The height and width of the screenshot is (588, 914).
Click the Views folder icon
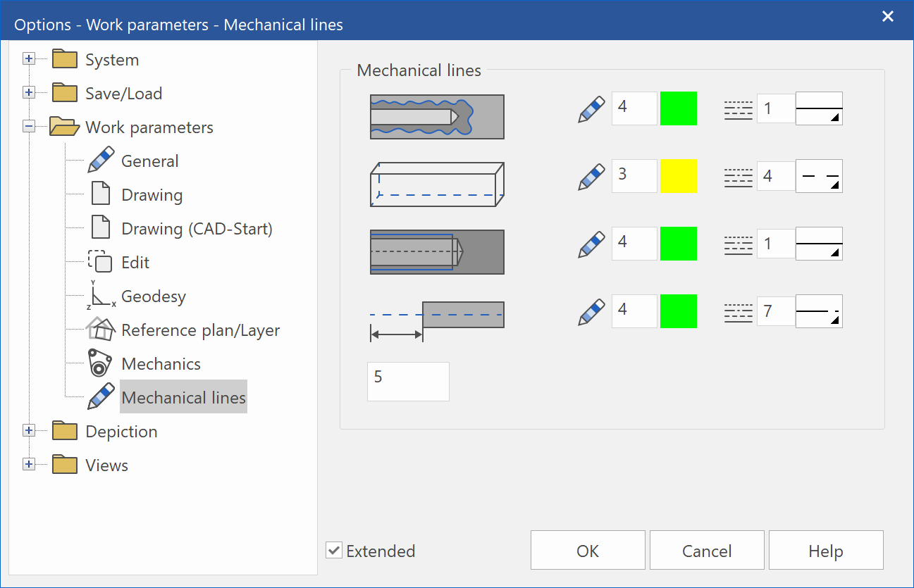(65, 465)
